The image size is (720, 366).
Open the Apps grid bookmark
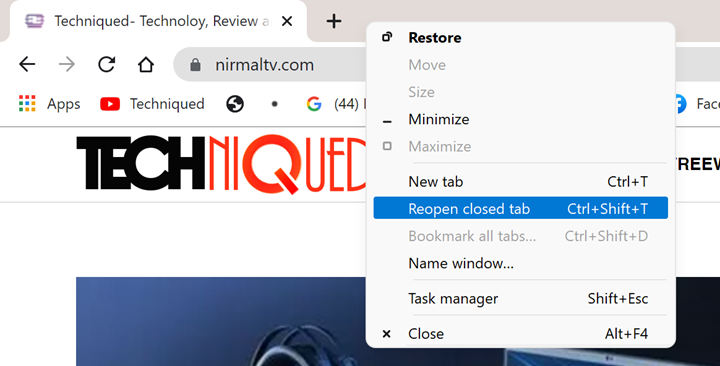(x=50, y=104)
